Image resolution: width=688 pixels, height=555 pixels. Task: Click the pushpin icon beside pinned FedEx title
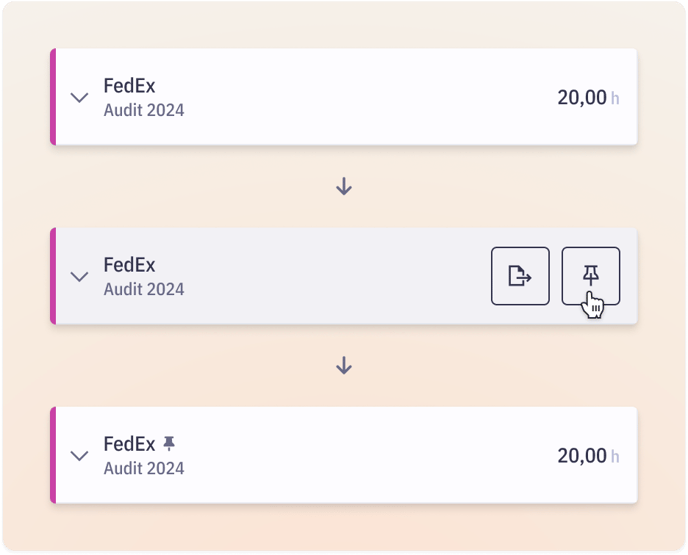point(169,444)
